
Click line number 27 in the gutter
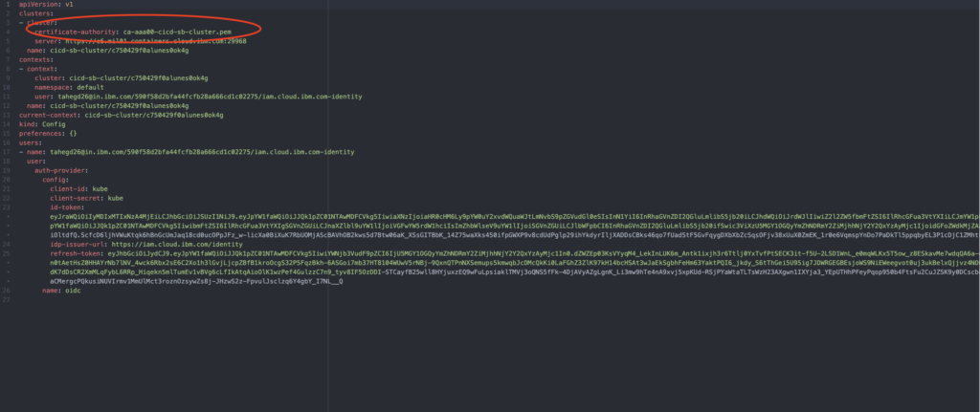point(8,299)
